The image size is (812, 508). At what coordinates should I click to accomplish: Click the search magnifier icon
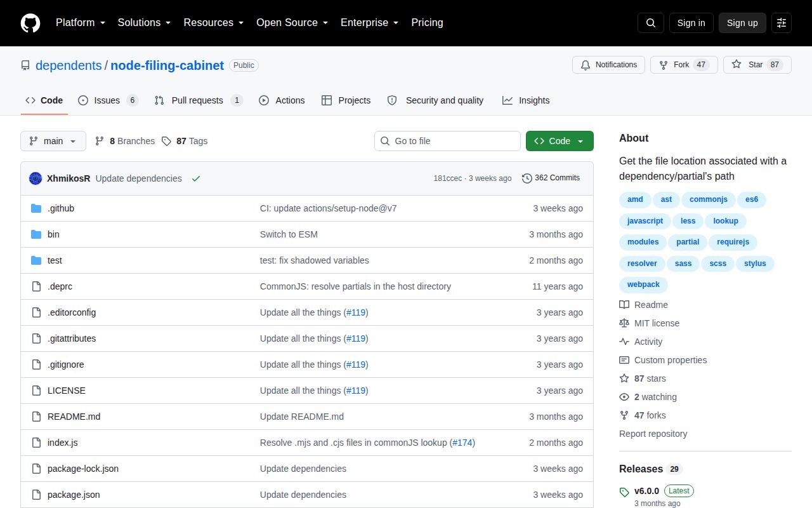coord(651,23)
